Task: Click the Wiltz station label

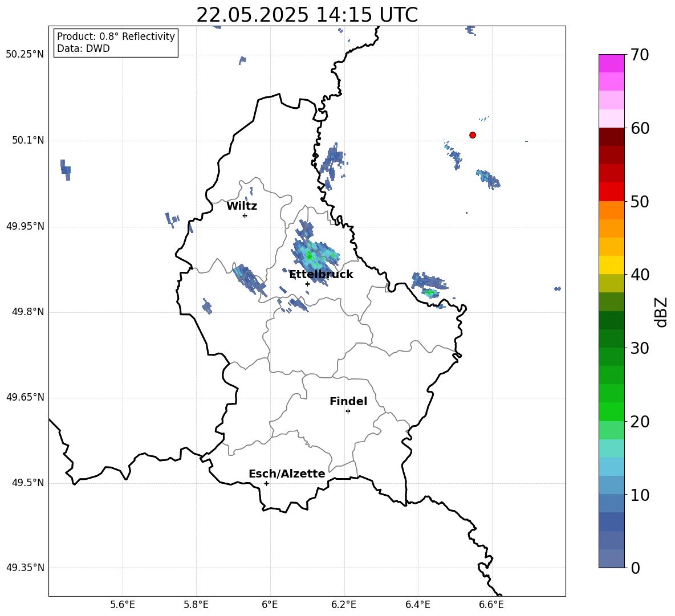Action: (x=242, y=206)
